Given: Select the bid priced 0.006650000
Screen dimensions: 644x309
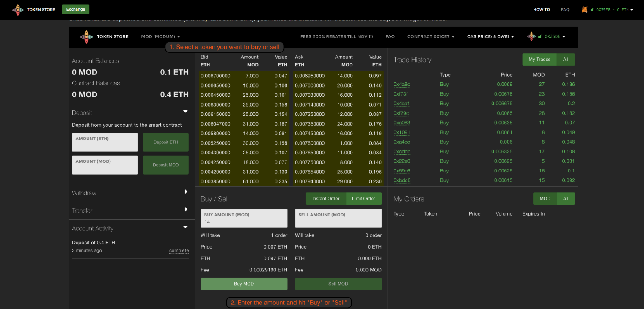Looking at the screenshot, I should coord(244,85).
